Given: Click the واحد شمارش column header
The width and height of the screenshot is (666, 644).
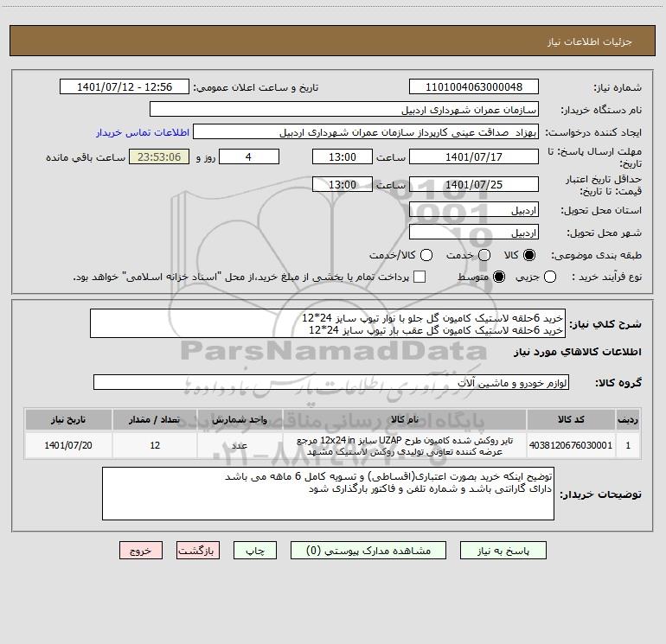Looking at the screenshot, I should tap(240, 419).
